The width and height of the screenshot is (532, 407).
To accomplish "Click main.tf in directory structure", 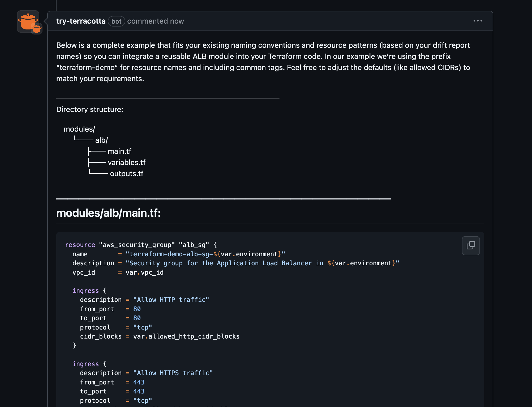I will click(119, 151).
